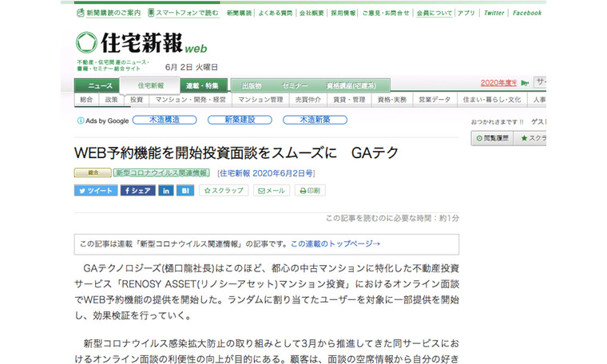Select the 出版物 tab

click(x=251, y=85)
